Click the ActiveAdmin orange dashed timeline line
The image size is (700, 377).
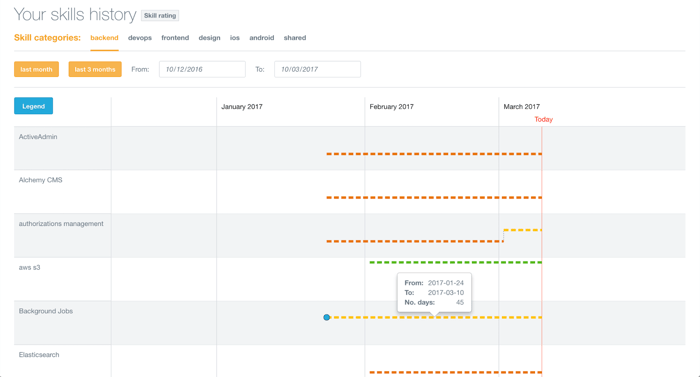click(x=434, y=154)
